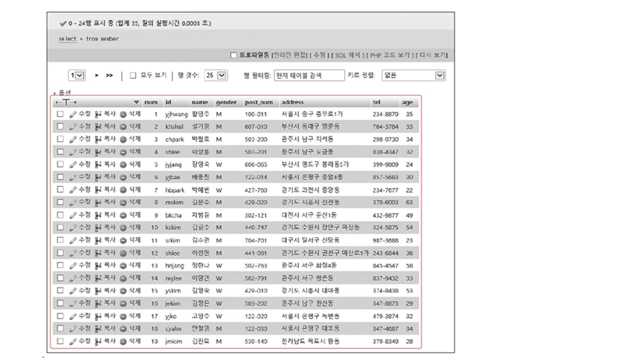The image size is (644, 362).
Task: Click the 행 필터링 search input field
Action: [309, 75]
